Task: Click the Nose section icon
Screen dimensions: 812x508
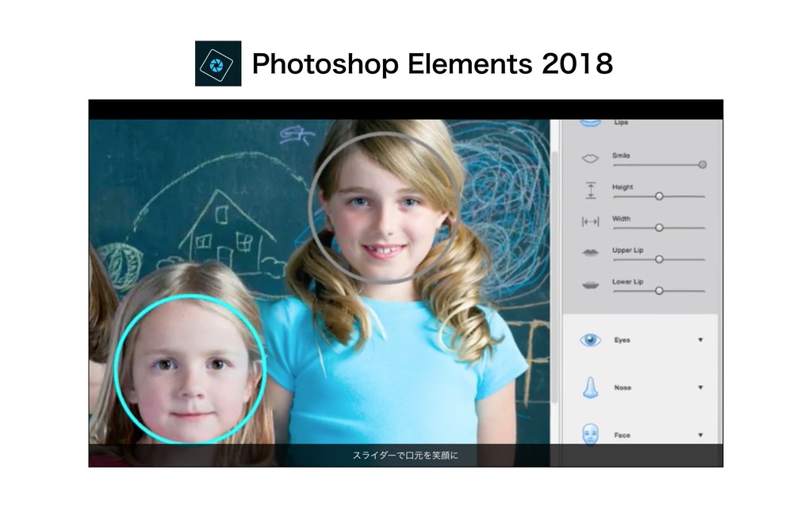Action: coord(590,387)
